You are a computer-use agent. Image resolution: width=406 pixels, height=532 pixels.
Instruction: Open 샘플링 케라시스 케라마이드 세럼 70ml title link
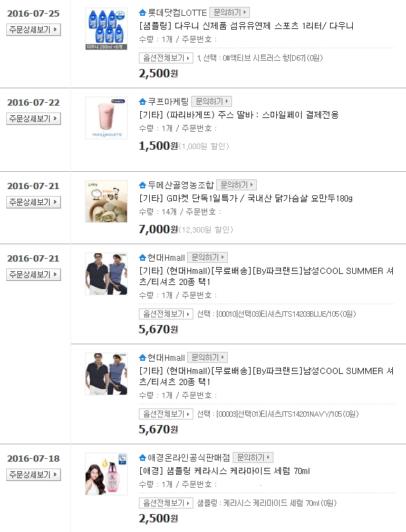point(224,471)
